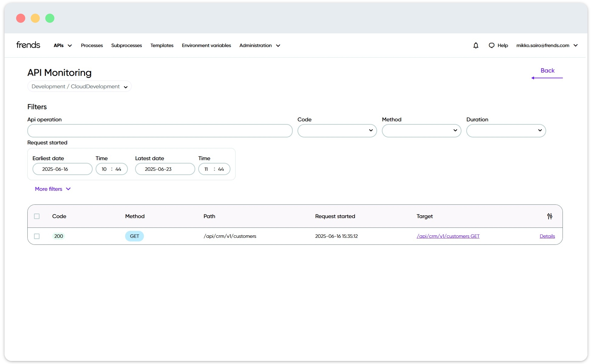
Task: Open Details link for the customers request
Action: (x=547, y=236)
